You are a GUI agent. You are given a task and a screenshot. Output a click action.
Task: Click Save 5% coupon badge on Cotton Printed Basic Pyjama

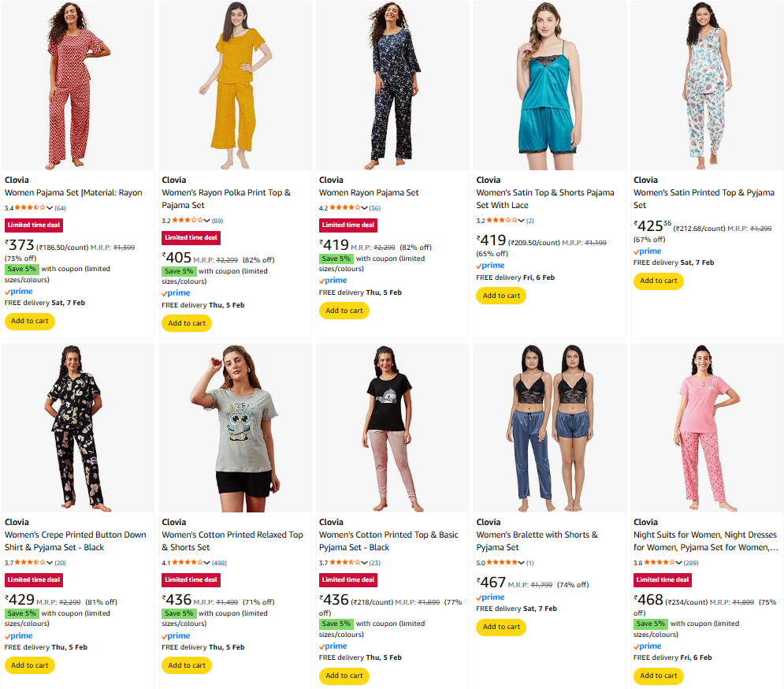pyautogui.click(x=336, y=624)
